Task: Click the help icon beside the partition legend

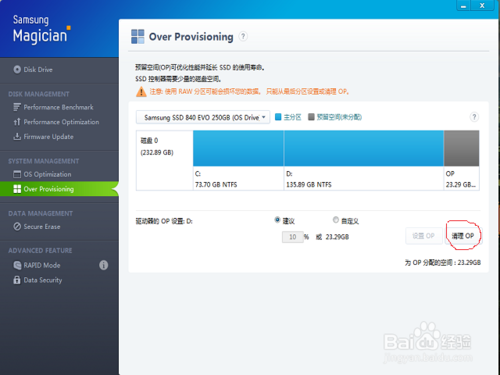Action: pos(474,117)
